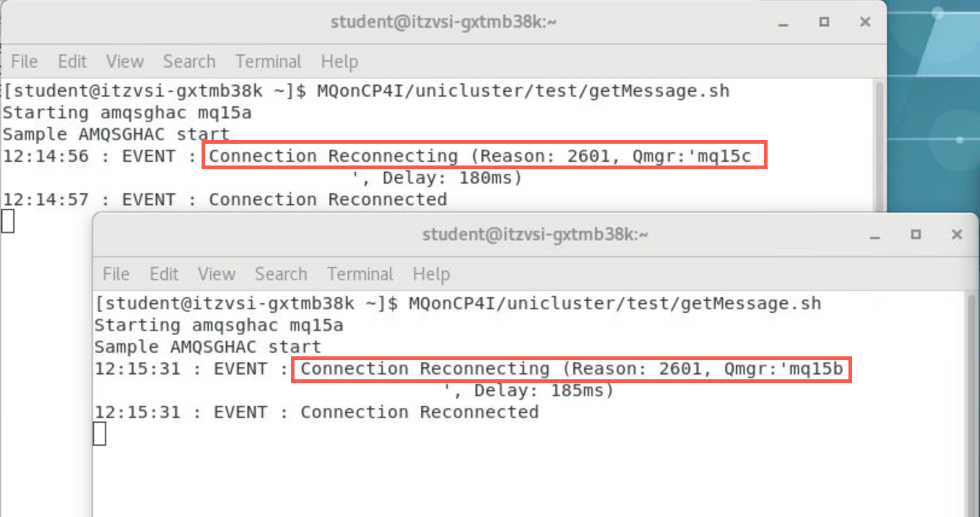Viewport: 980px width, 517px height.
Task: Maximize the back terminal window
Action: [824, 22]
